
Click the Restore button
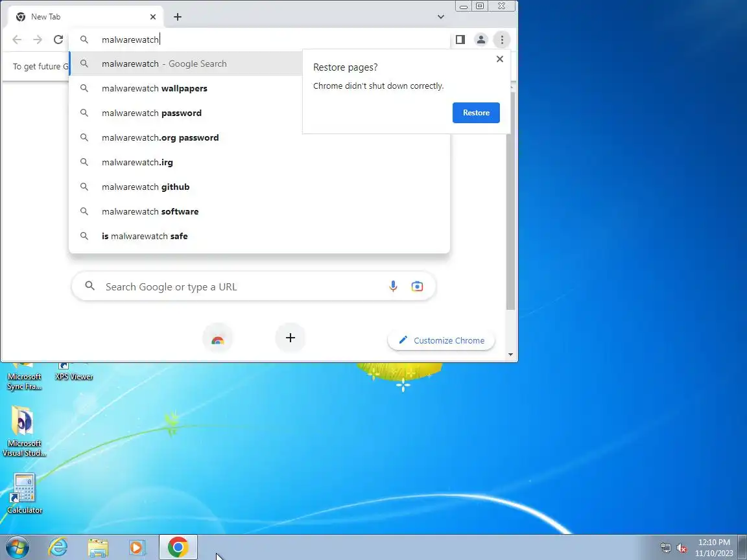click(x=476, y=113)
